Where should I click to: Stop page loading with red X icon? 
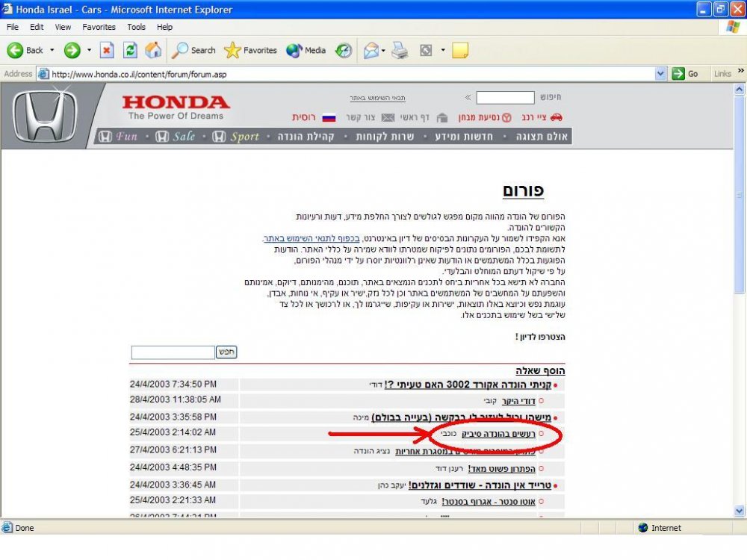[107, 50]
